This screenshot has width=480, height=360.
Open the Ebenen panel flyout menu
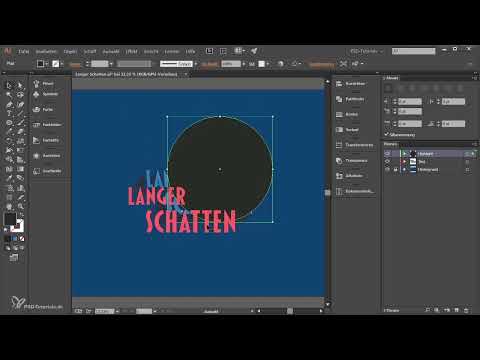pyautogui.click(x=474, y=144)
